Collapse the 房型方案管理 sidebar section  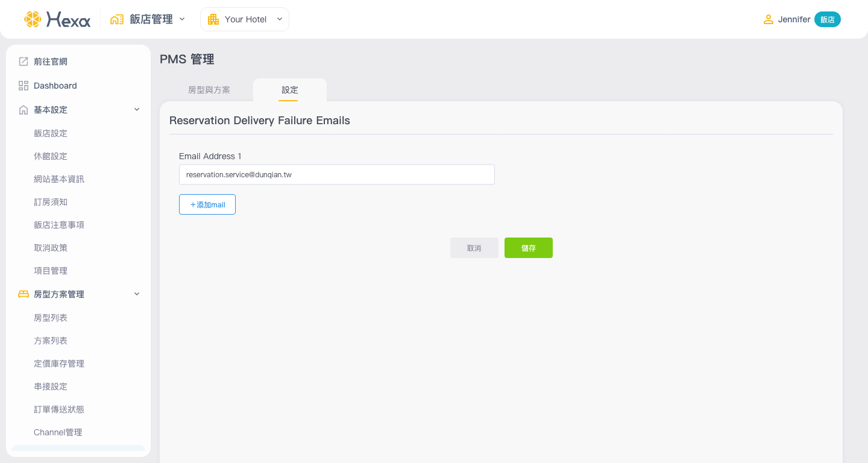(137, 294)
